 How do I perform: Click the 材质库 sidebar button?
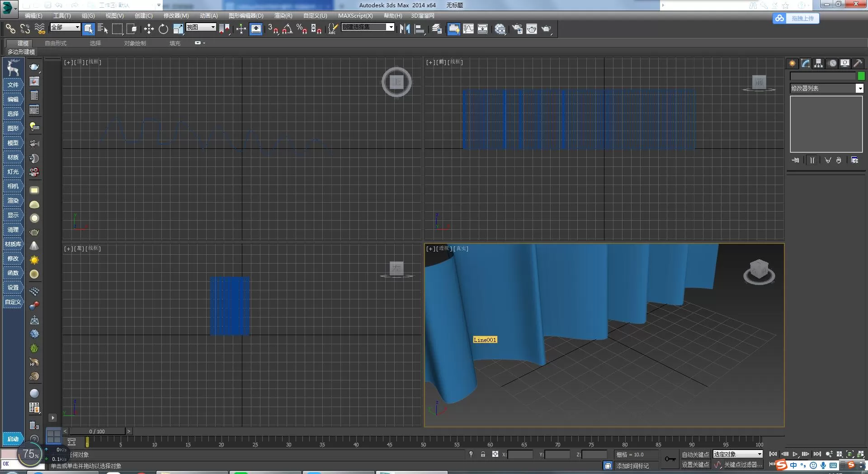(13, 244)
